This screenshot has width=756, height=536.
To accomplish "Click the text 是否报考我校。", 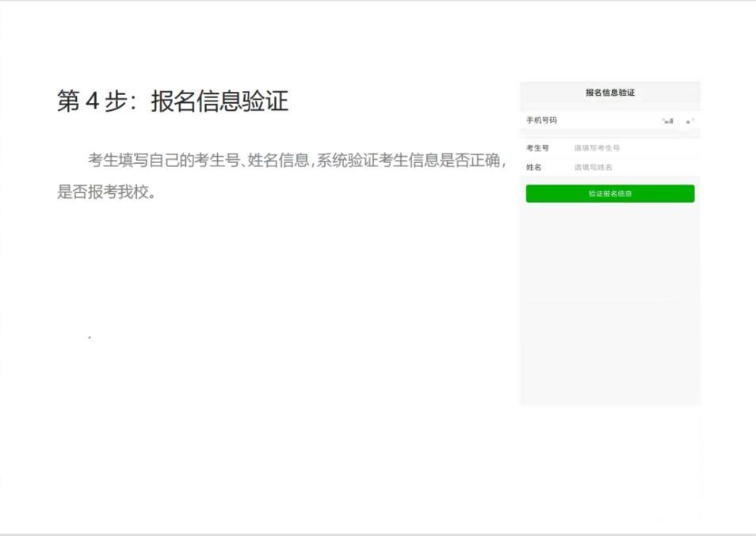I will (x=106, y=192).
